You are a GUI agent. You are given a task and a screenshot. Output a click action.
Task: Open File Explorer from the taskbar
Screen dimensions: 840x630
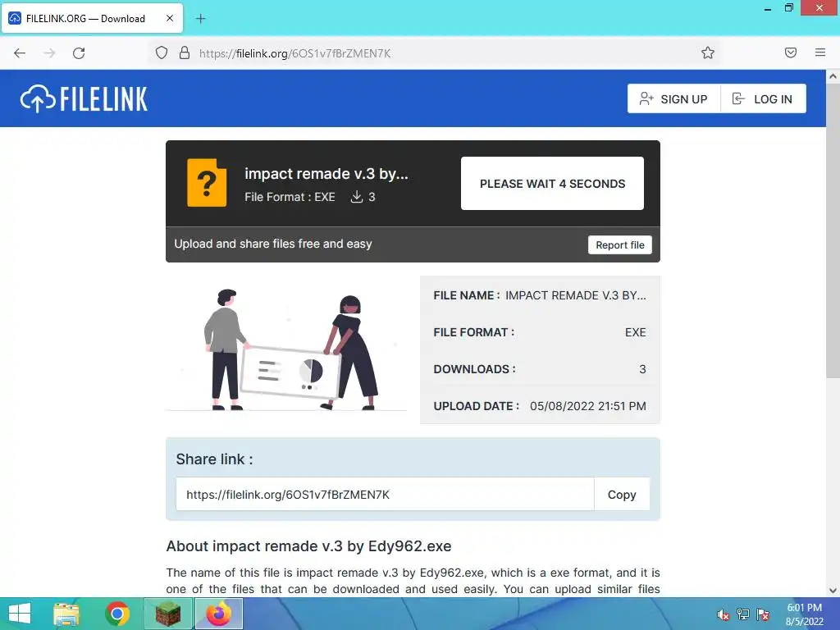(x=66, y=614)
